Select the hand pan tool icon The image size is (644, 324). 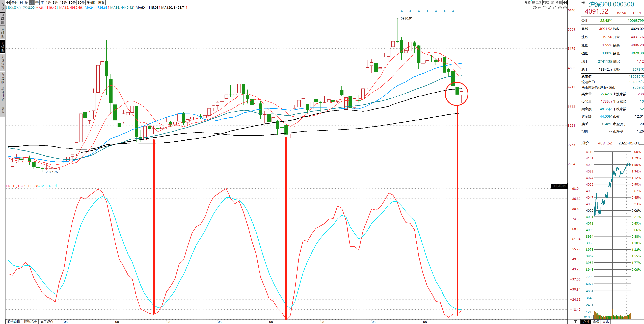pyautogui.click(x=540, y=8)
